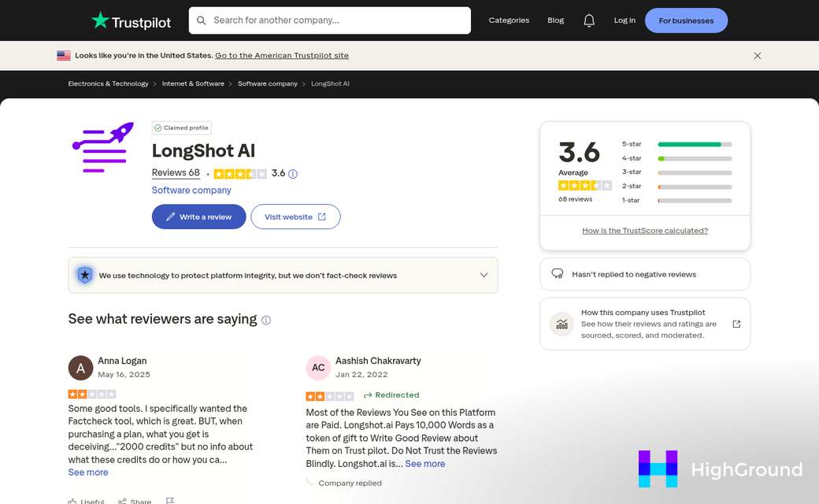This screenshot has width=819, height=504.
Task: Open the notifications bell
Action: click(589, 20)
